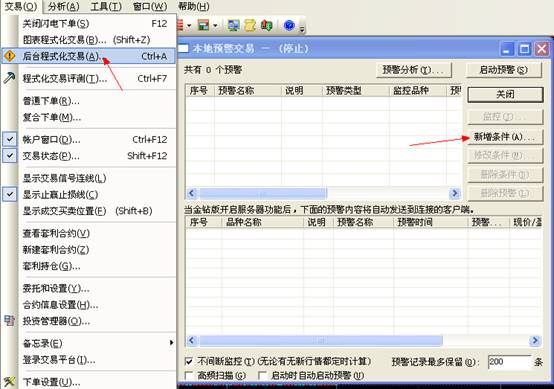Open the 窗口 menu
554x389 pixels.
(150, 6)
